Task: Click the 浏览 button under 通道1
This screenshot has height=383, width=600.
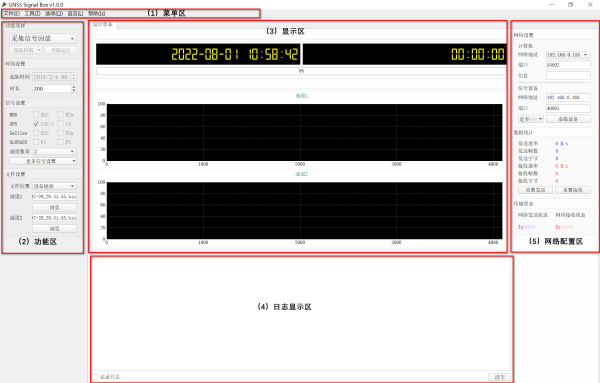Action: [54, 207]
